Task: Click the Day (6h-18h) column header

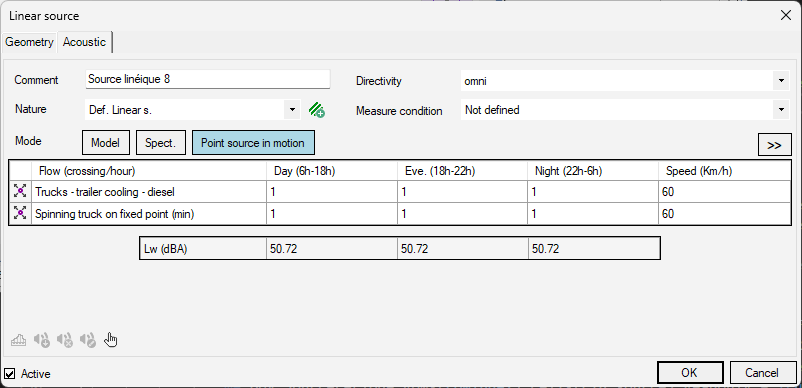Action: pos(332,171)
